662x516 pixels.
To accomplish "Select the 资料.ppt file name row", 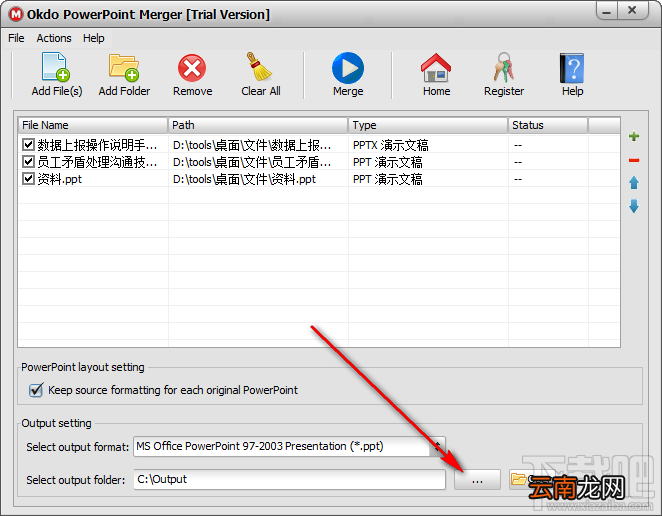I will (x=60, y=179).
